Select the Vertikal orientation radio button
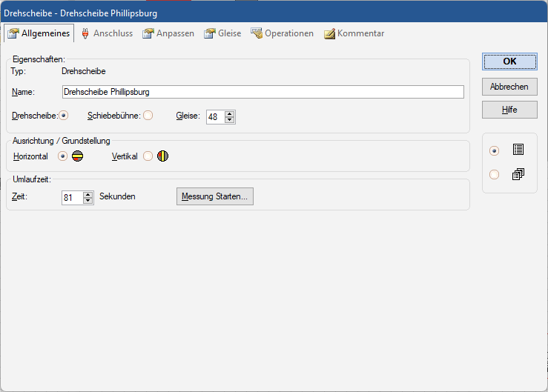Viewport: 548px width, 392px height. (x=148, y=156)
